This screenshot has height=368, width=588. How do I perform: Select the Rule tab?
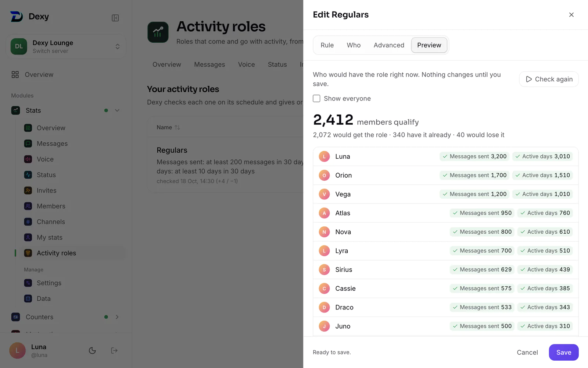point(327,45)
